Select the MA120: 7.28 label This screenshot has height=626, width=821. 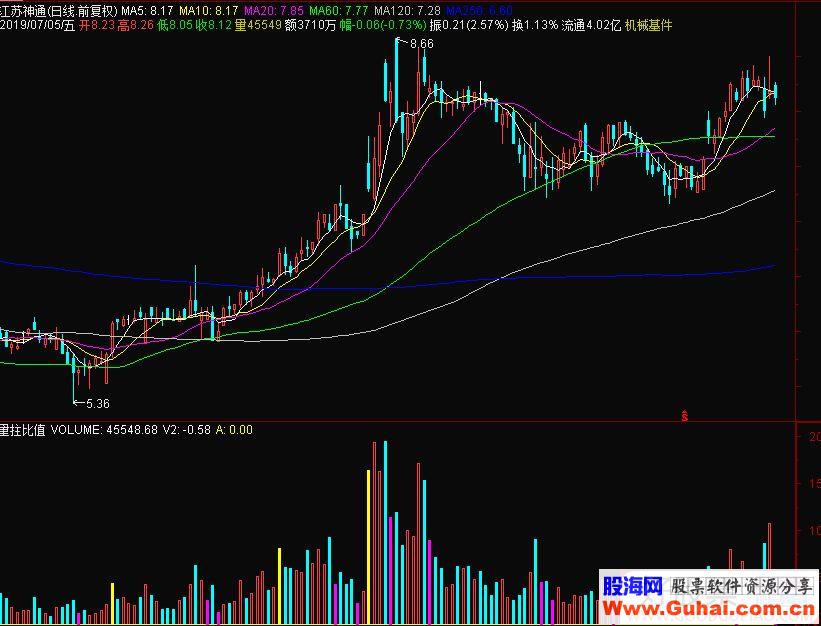click(x=407, y=10)
